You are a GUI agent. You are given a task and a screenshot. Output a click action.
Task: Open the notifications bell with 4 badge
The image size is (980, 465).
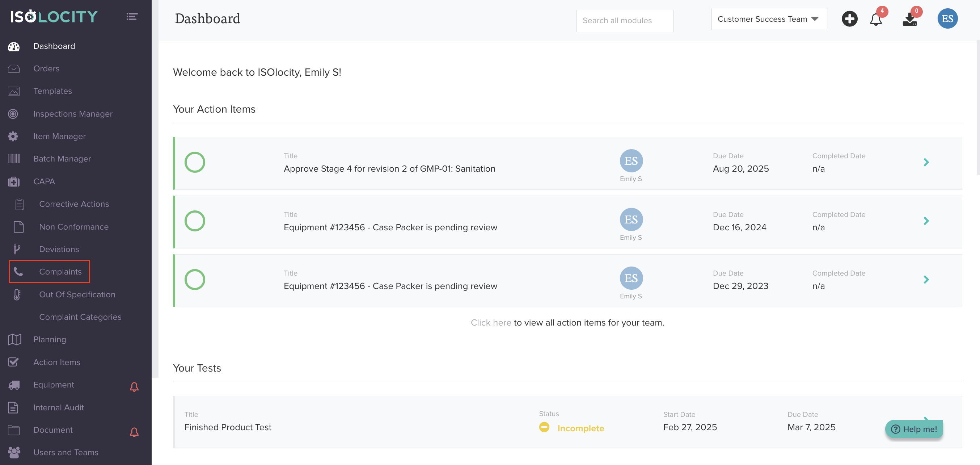pos(875,19)
